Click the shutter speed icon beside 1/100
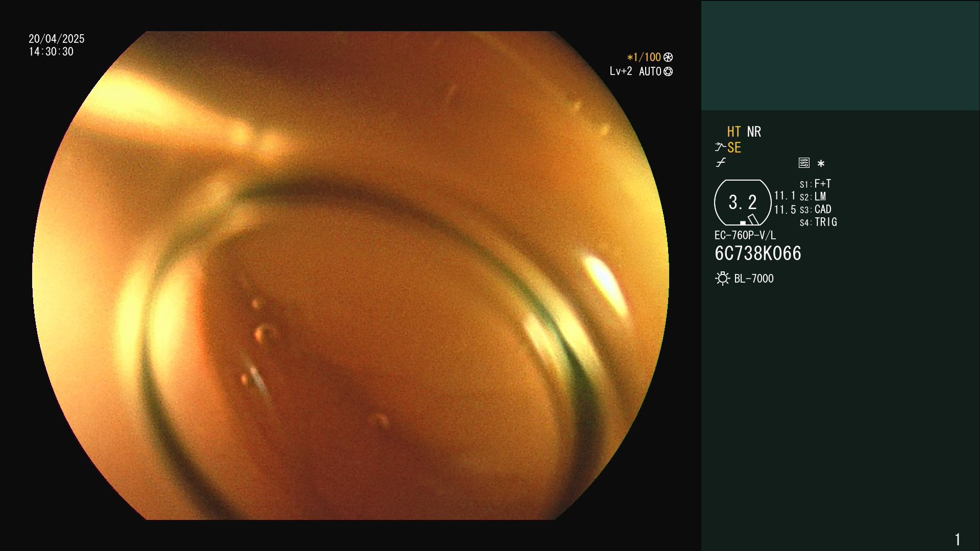The image size is (980, 551). [668, 57]
